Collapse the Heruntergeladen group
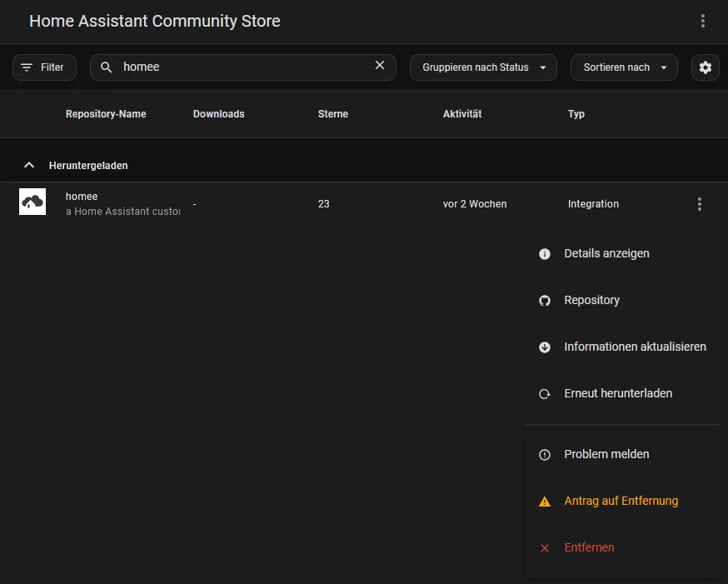 pyautogui.click(x=29, y=165)
